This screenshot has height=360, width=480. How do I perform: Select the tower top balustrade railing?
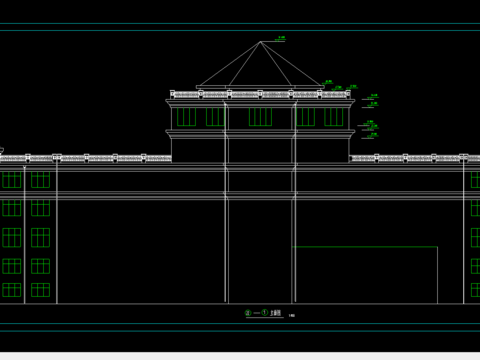click(260, 94)
